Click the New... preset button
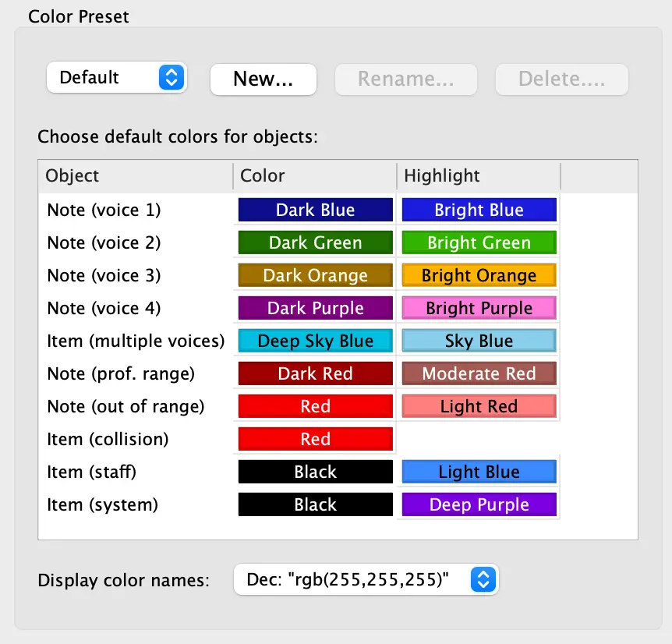The height and width of the screenshot is (644, 672). 263,79
